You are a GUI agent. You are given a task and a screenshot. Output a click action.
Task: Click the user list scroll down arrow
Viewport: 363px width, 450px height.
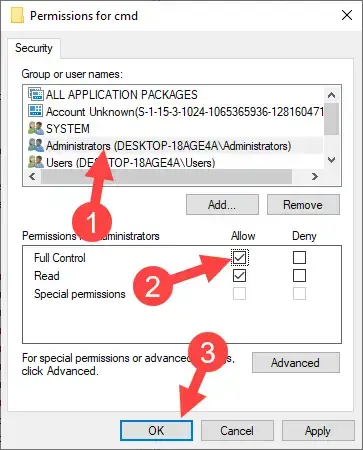(331, 160)
